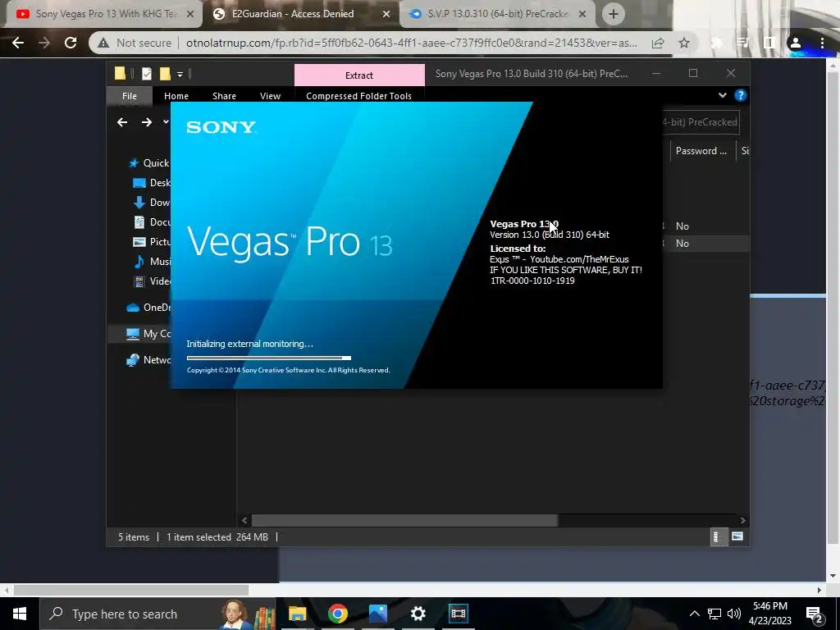Click the Explorer folder icon in title bar

point(120,73)
